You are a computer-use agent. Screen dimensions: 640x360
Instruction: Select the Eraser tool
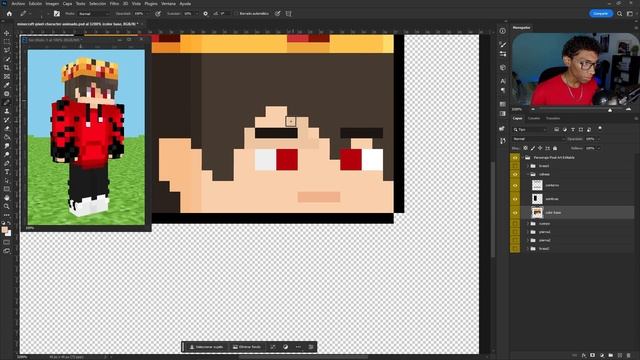click(7, 128)
